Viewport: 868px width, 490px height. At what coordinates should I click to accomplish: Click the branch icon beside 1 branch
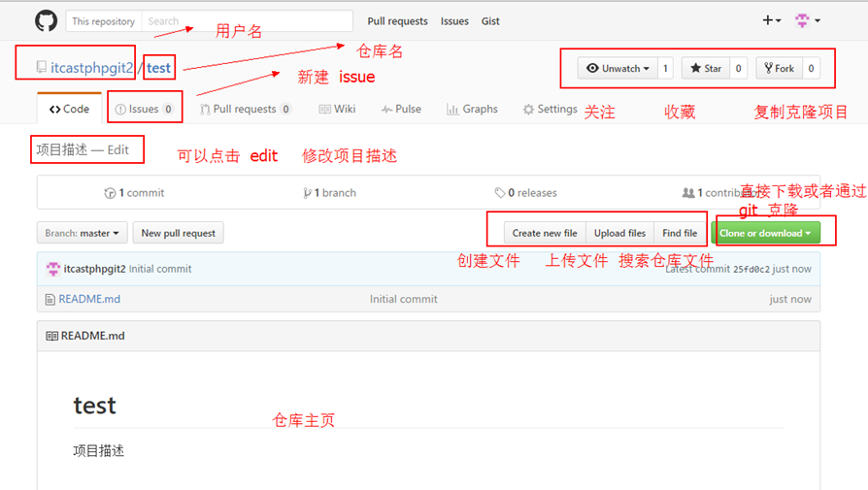coord(307,193)
